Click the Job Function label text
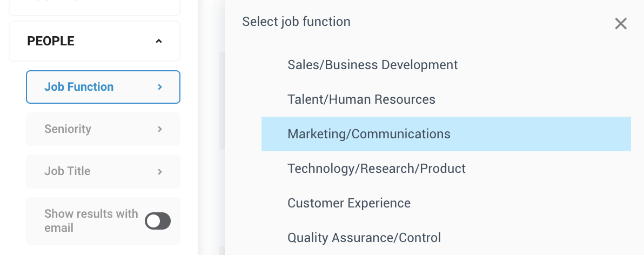The height and width of the screenshot is (255, 644). [x=79, y=86]
